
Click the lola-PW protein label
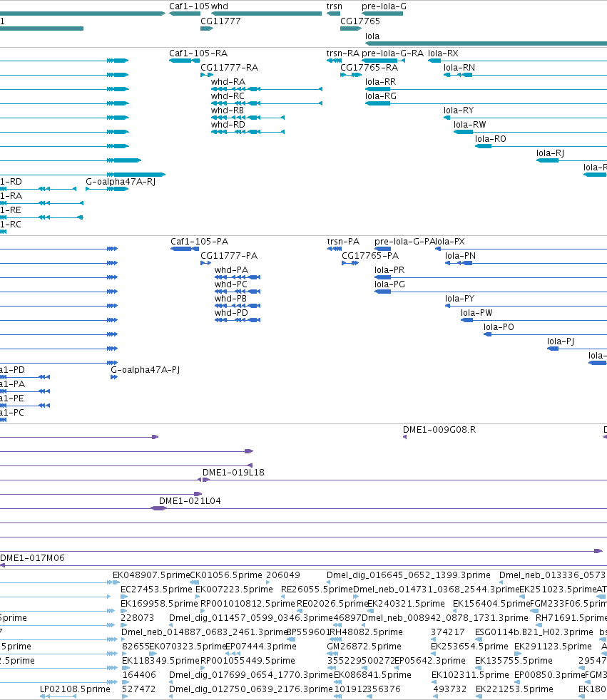point(476,313)
